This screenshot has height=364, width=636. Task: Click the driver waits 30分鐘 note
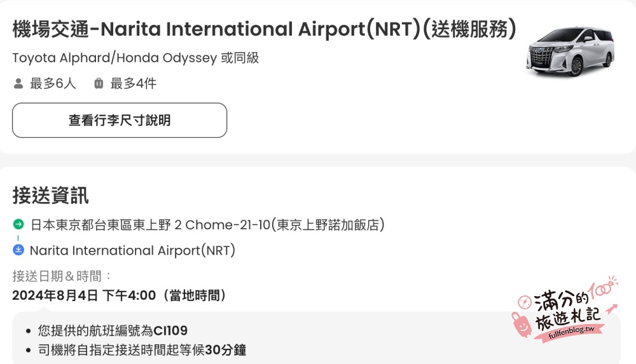(x=142, y=350)
